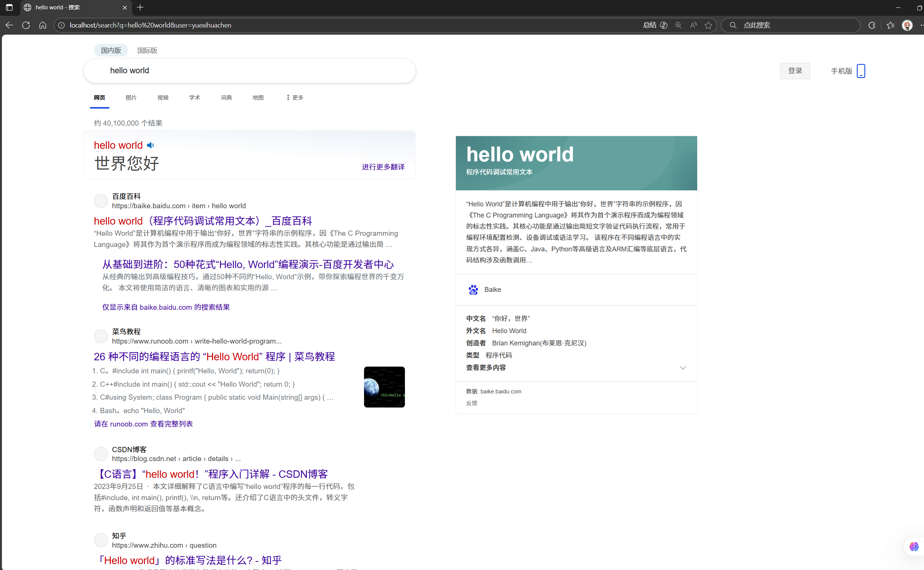The image size is (924, 570).
Task: Select the 图片 results tab
Action: coord(131,98)
